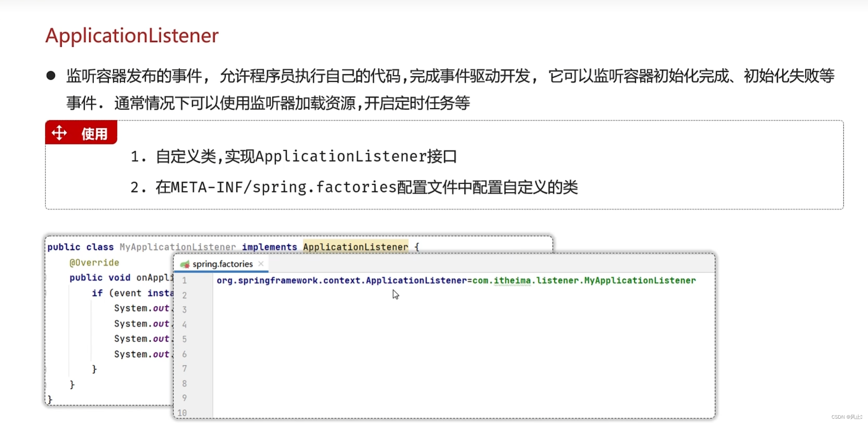Select the spring.factories editor tab
This screenshot has height=423, width=868.
(x=222, y=264)
